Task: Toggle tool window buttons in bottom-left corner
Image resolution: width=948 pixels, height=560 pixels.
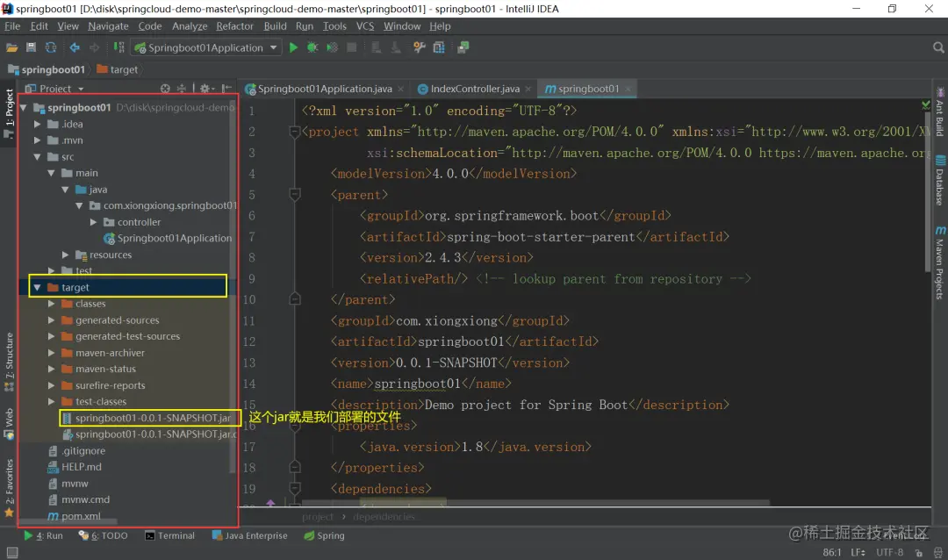Action: click(11, 552)
